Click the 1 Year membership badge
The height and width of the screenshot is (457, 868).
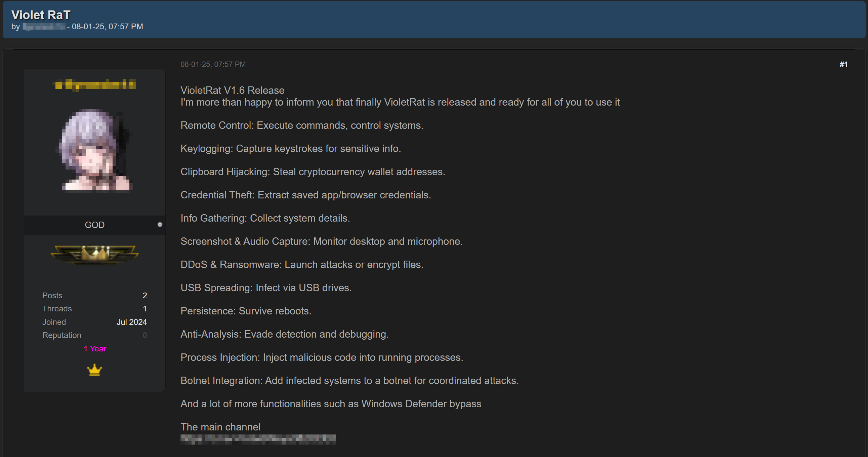(95, 349)
